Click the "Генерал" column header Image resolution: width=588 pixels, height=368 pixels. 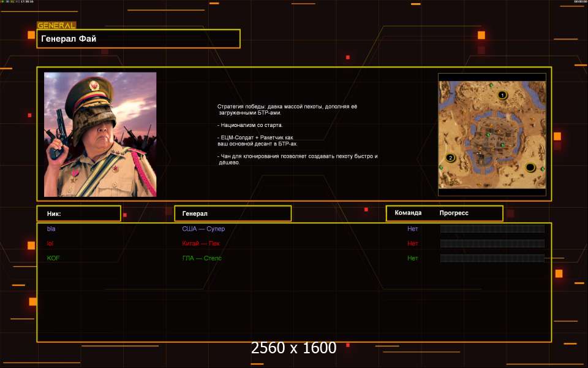click(233, 213)
